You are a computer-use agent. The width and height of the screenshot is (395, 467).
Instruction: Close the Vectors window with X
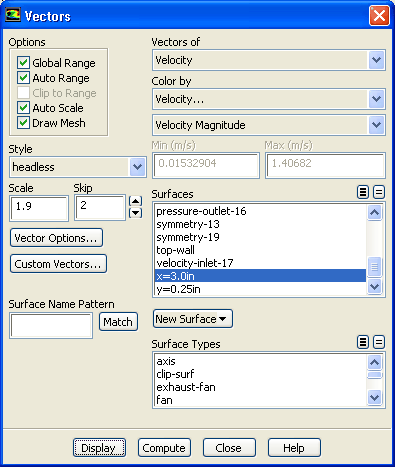coord(379,15)
